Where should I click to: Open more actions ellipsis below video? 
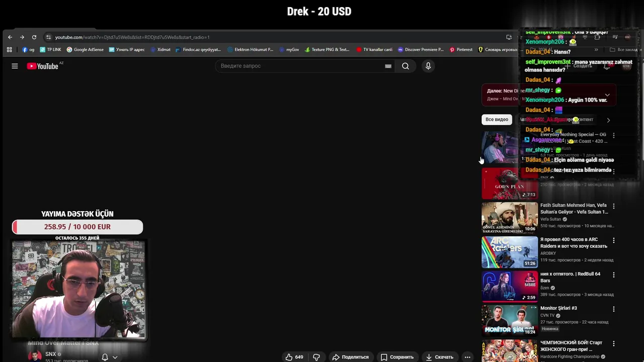467,357
